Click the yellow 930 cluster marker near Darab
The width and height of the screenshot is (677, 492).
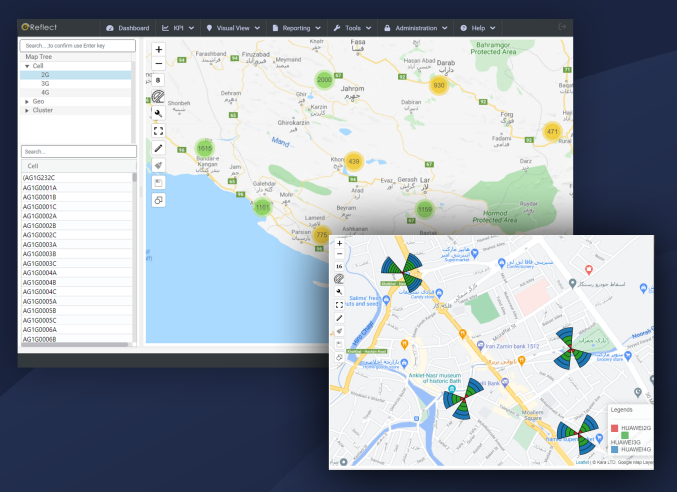tap(438, 85)
